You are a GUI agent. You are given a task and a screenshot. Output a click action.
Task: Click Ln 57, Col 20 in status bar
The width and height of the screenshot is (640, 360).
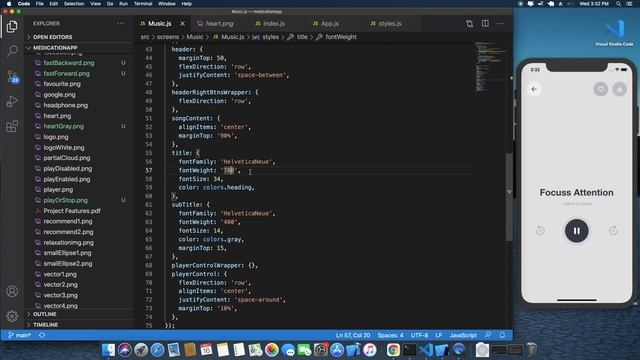(353, 335)
